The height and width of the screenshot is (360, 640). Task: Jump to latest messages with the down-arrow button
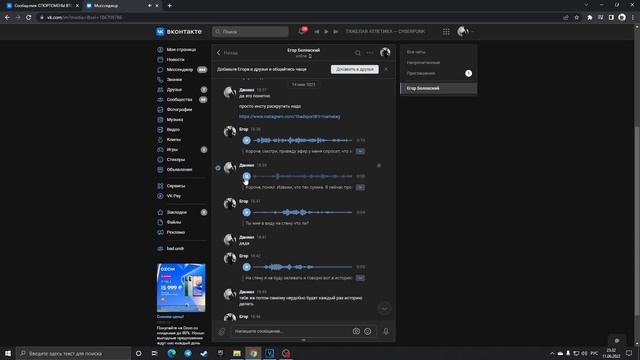(384, 309)
